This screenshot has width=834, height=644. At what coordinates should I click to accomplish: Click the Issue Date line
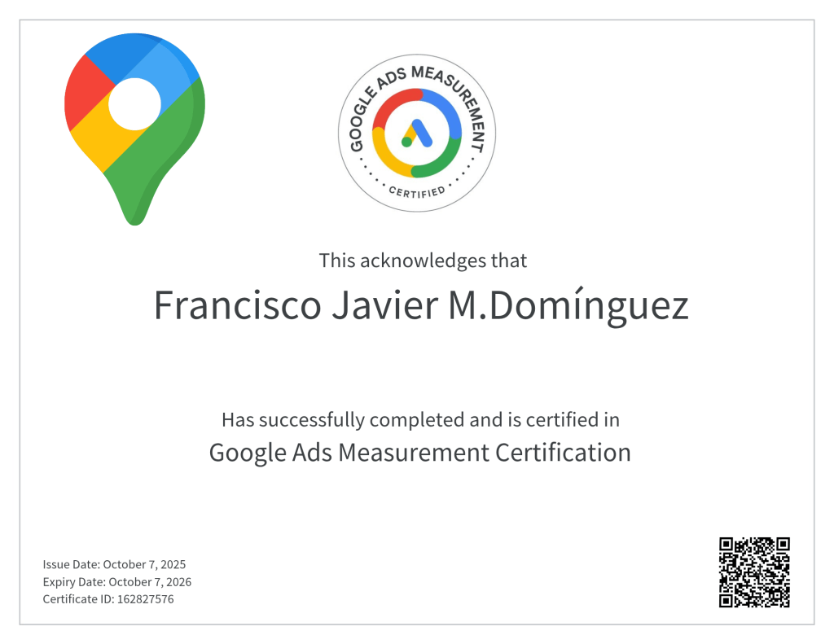[x=114, y=564]
